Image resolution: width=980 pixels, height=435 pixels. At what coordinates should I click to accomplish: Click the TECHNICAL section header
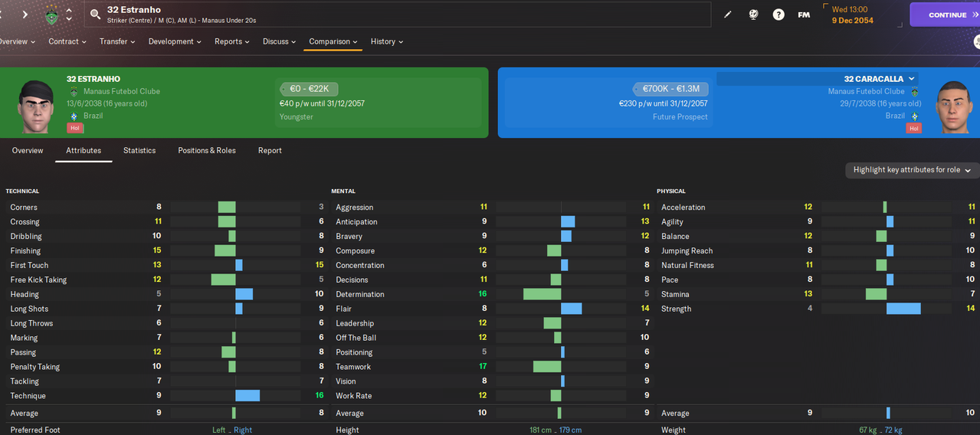[22, 191]
